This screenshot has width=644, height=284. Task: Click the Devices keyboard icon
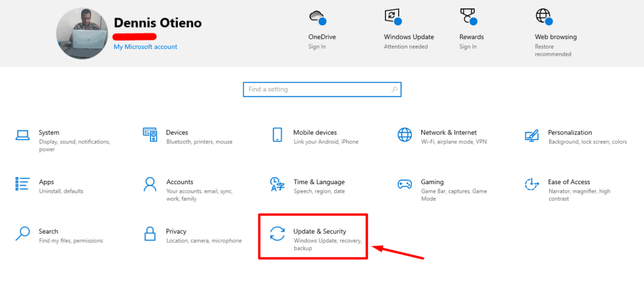click(150, 135)
